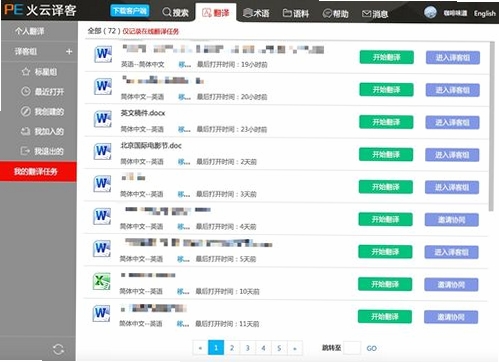Click Word icon of file opened 11天前
The height and width of the screenshot is (362, 499).
[102, 313]
